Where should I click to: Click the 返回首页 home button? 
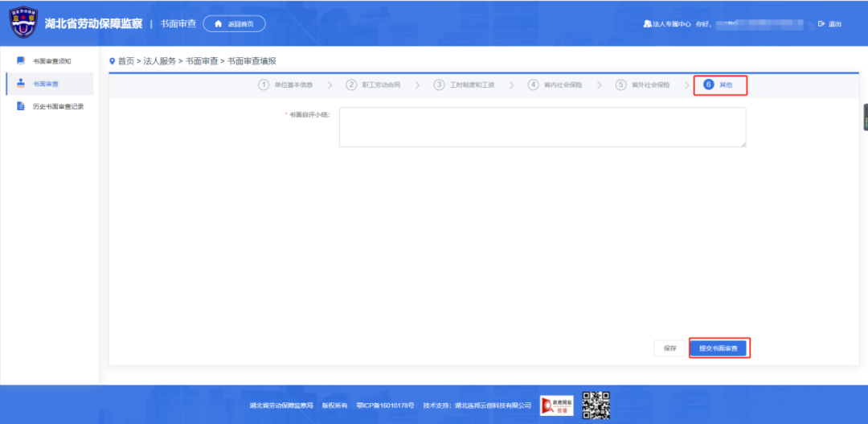tap(234, 24)
